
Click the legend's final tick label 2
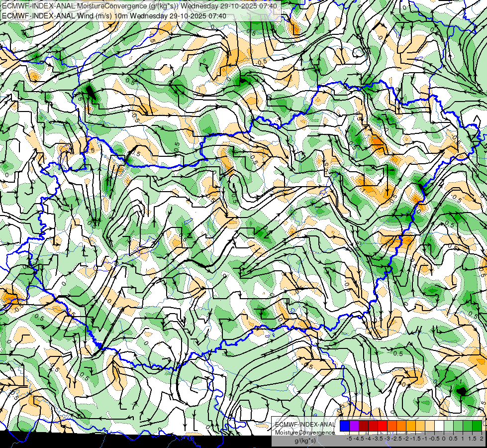[x=482, y=439]
